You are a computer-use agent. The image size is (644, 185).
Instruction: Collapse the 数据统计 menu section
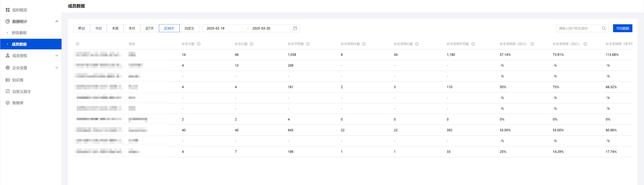pos(57,22)
